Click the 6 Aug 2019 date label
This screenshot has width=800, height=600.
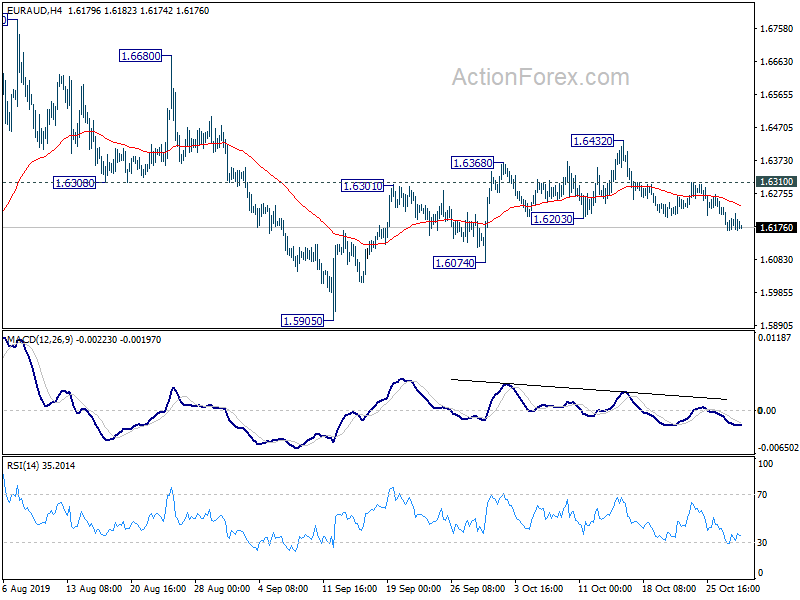27,588
